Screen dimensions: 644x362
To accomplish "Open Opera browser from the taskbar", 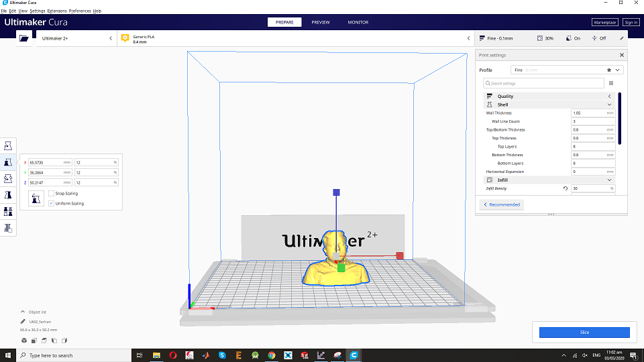I will click(x=173, y=355).
